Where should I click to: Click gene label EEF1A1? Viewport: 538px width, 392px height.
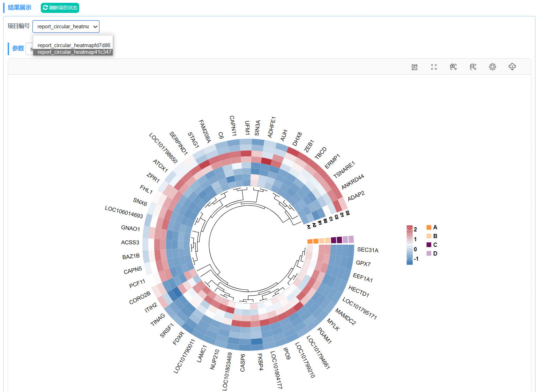point(363,278)
